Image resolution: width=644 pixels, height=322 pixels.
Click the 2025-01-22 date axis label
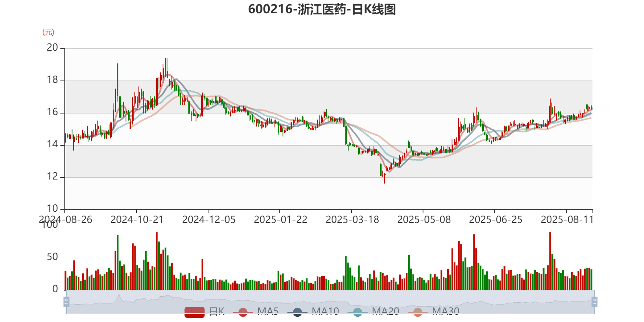click(x=280, y=220)
